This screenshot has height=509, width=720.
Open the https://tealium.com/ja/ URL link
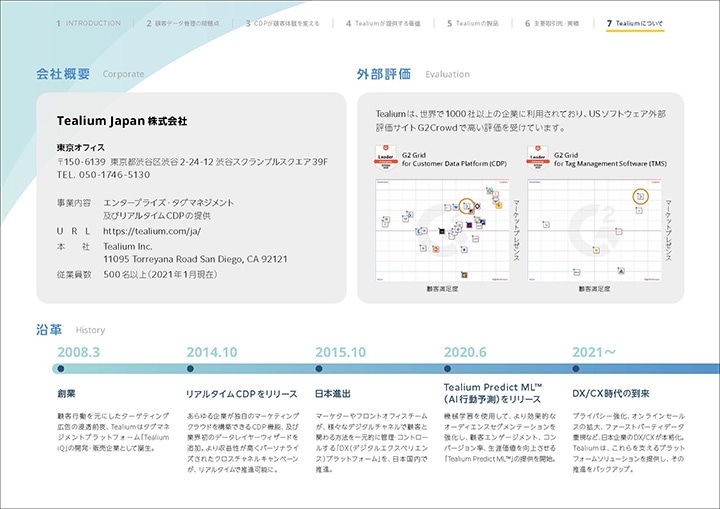[152, 231]
